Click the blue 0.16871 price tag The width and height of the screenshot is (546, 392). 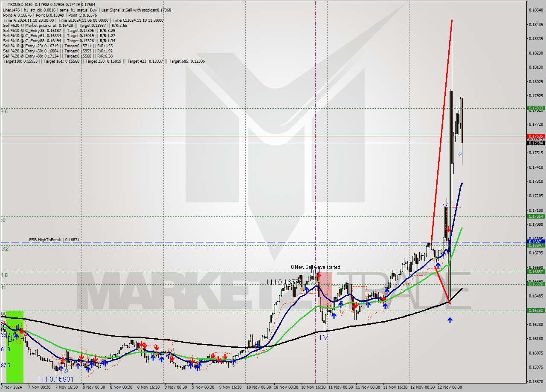click(536, 241)
